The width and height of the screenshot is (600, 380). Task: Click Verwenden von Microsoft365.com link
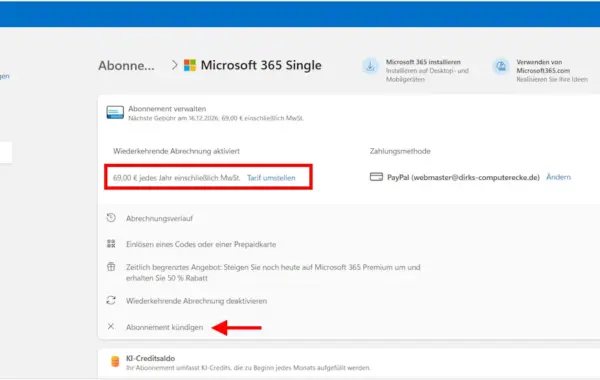[543, 66]
